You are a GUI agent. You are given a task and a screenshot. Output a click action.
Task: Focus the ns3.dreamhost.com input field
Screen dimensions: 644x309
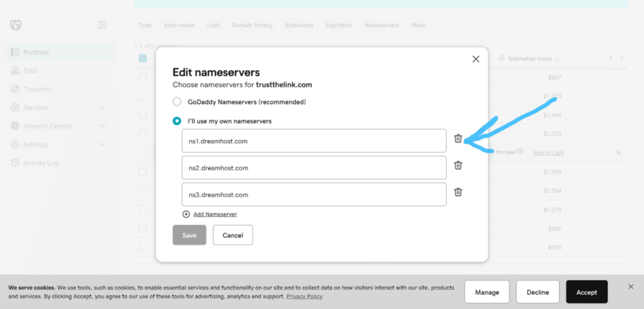click(x=314, y=194)
